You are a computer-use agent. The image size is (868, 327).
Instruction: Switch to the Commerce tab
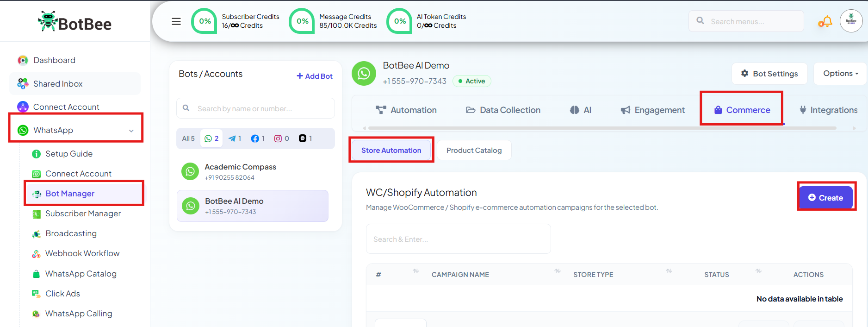tap(742, 110)
